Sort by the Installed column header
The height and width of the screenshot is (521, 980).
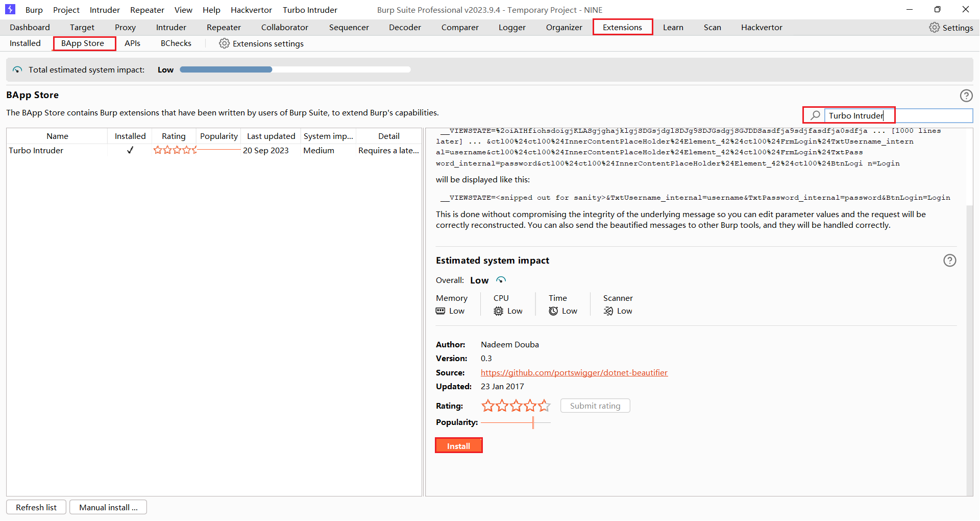130,136
